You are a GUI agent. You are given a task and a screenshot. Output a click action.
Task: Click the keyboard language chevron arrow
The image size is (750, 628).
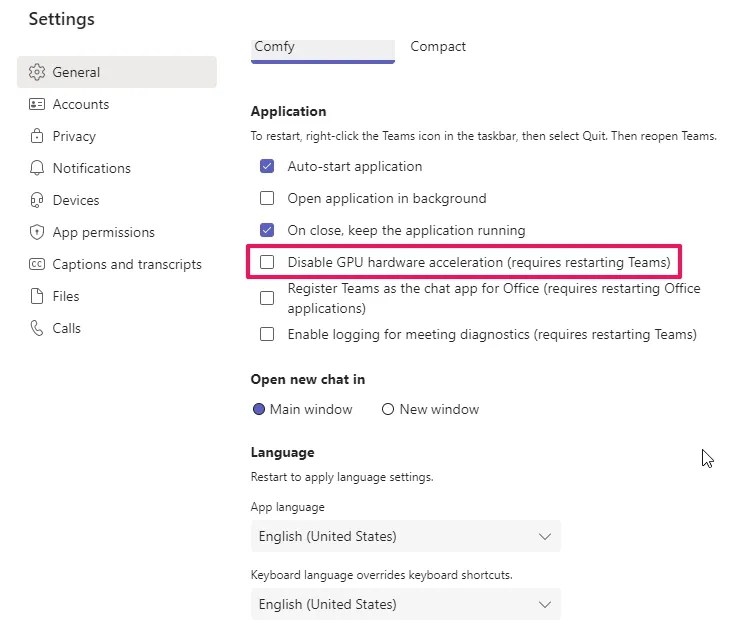545,605
